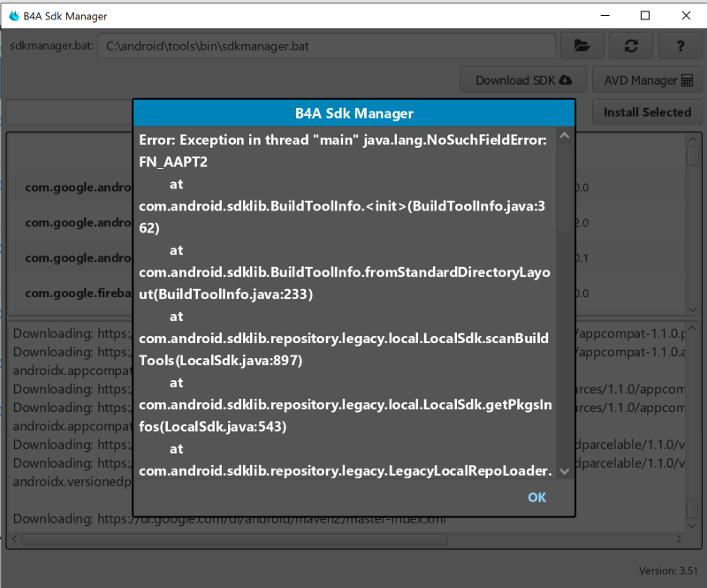Click the sdkmanager.bat path input field
This screenshot has height=588, width=707.
coord(326,46)
